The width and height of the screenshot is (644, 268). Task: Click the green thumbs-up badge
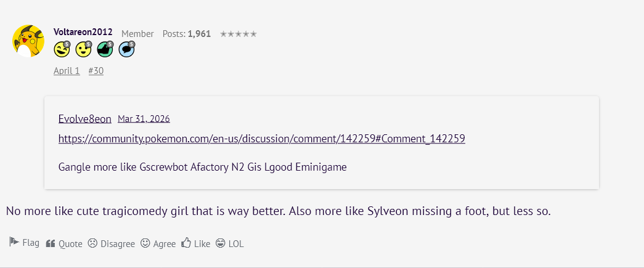pos(105,49)
